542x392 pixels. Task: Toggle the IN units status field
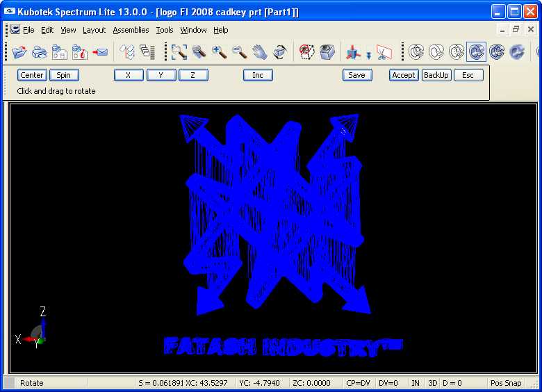tap(416, 383)
